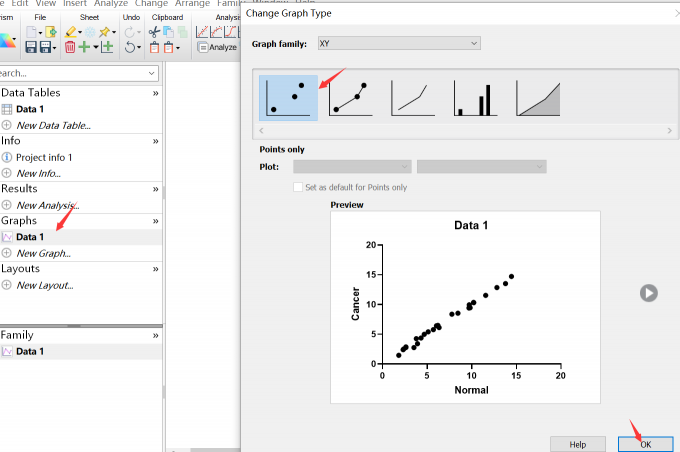Image resolution: width=680 pixels, height=452 pixels.
Task: Click the sigmoid dose-response analysis icon
Action: coord(230,32)
